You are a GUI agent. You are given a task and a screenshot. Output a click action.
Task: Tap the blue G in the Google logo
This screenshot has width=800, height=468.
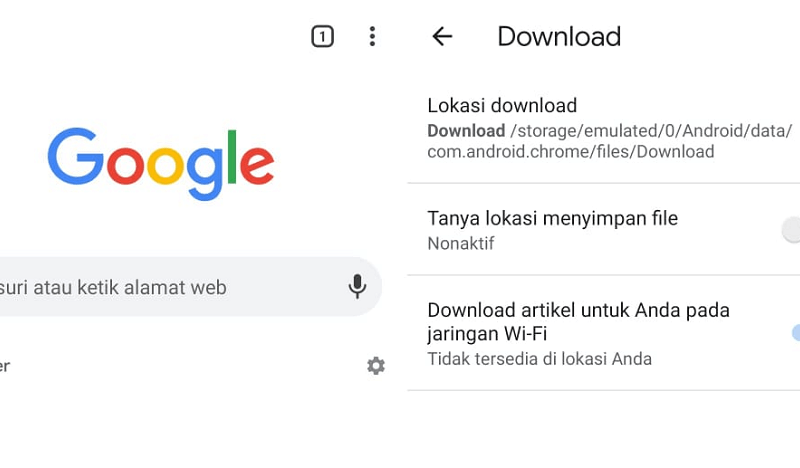pos(76,156)
